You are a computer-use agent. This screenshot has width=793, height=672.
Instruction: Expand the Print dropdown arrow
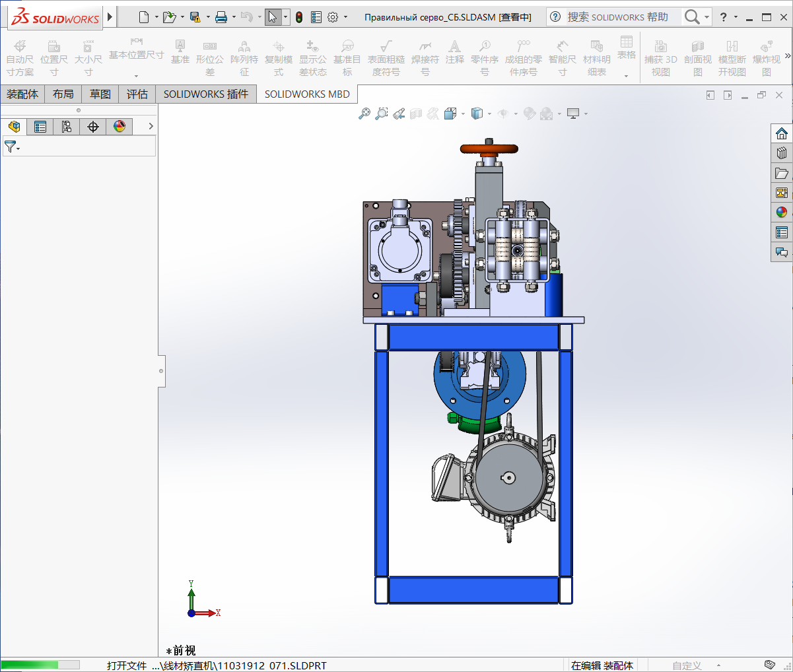(234, 17)
